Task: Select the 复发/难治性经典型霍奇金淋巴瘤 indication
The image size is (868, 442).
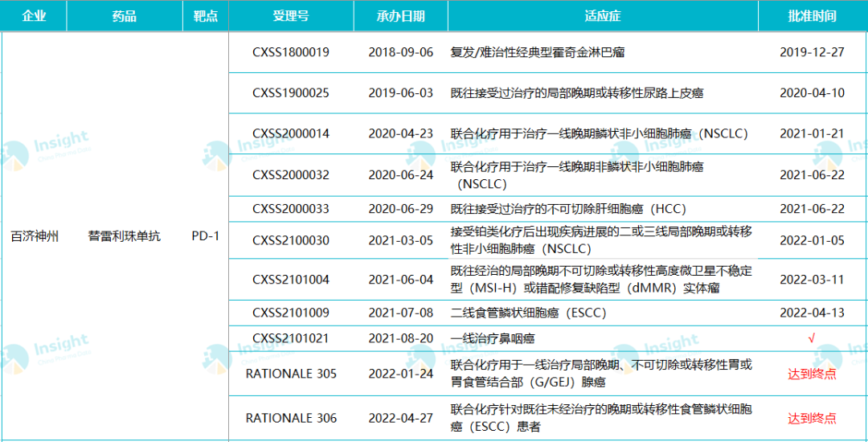Action: [x=538, y=52]
